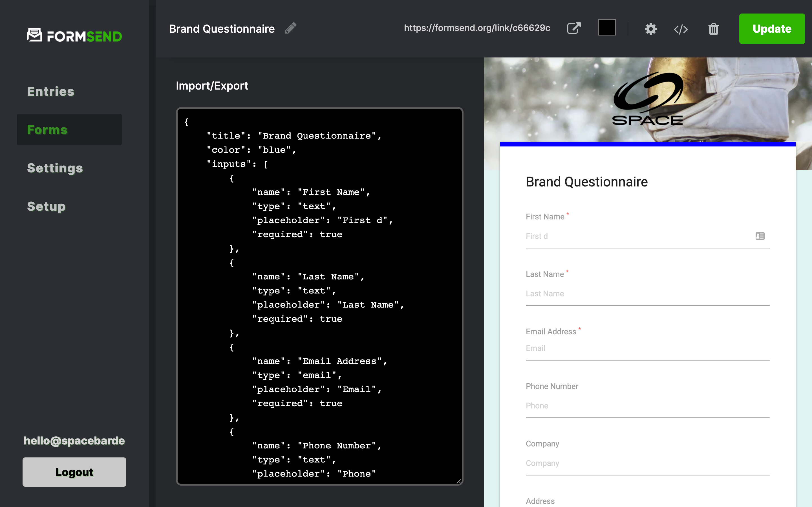This screenshot has height=507, width=812.
Task: Open the Settings section
Action: click(55, 168)
